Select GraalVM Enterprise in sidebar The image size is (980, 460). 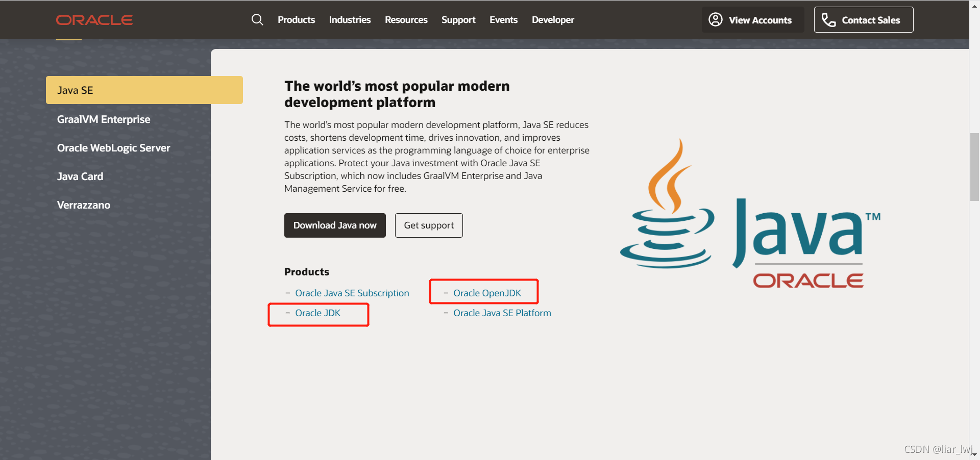104,119
